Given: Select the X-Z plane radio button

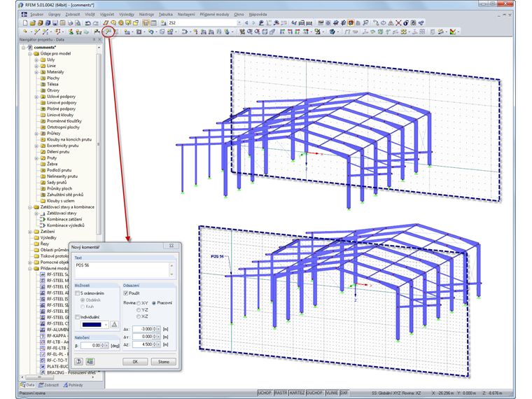Looking at the screenshot, I should tap(139, 316).
